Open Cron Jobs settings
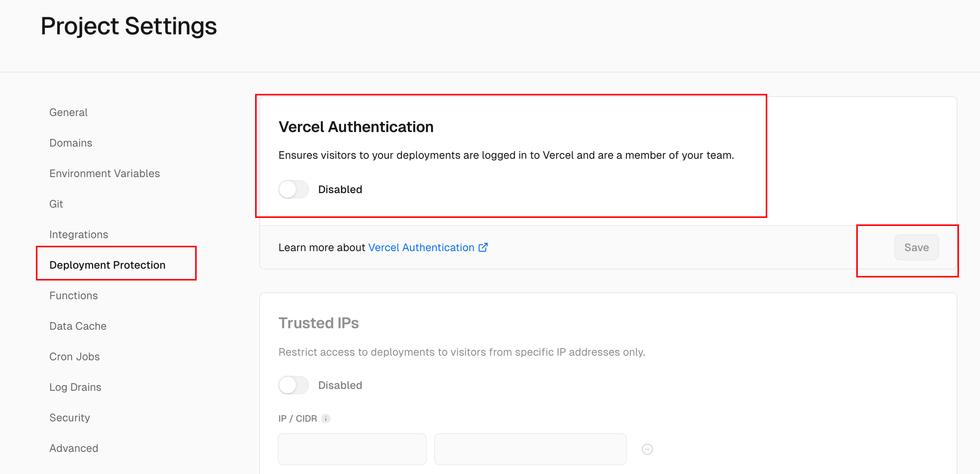Image resolution: width=980 pixels, height=474 pixels. click(x=74, y=356)
